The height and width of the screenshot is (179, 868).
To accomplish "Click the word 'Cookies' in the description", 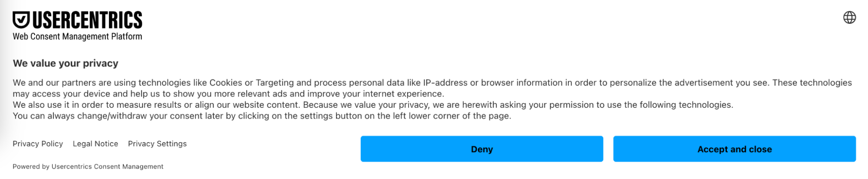I will pyautogui.click(x=226, y=83).
